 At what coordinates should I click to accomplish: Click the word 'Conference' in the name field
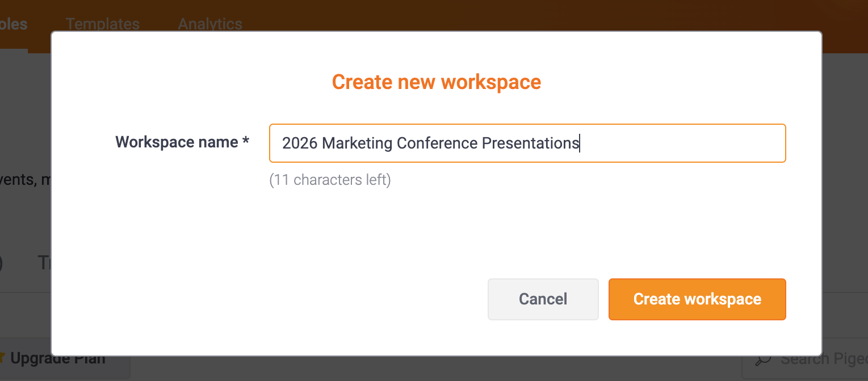pyautogui.click(x=437, y=143)
